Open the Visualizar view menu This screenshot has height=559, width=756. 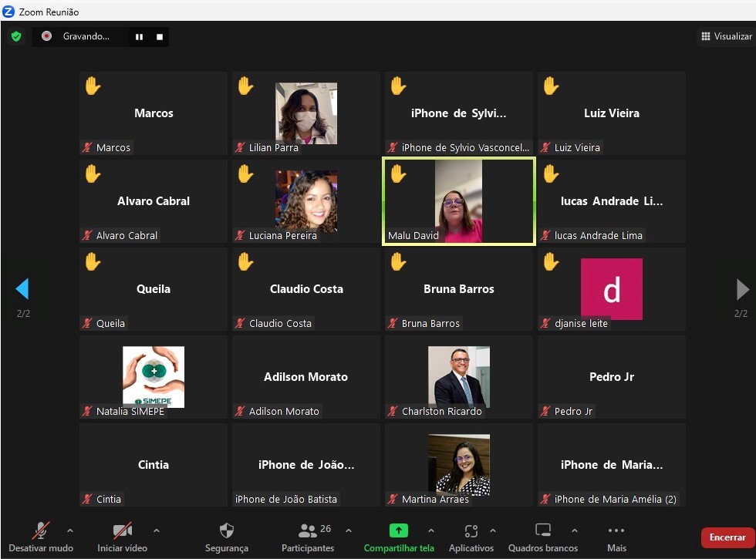coord(726,36)
